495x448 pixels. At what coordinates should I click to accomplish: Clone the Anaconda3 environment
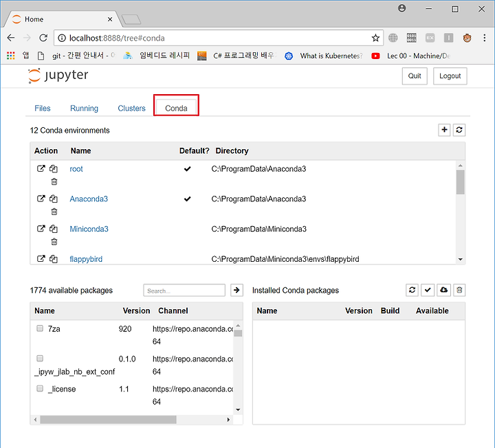click(x=54, y=199)
